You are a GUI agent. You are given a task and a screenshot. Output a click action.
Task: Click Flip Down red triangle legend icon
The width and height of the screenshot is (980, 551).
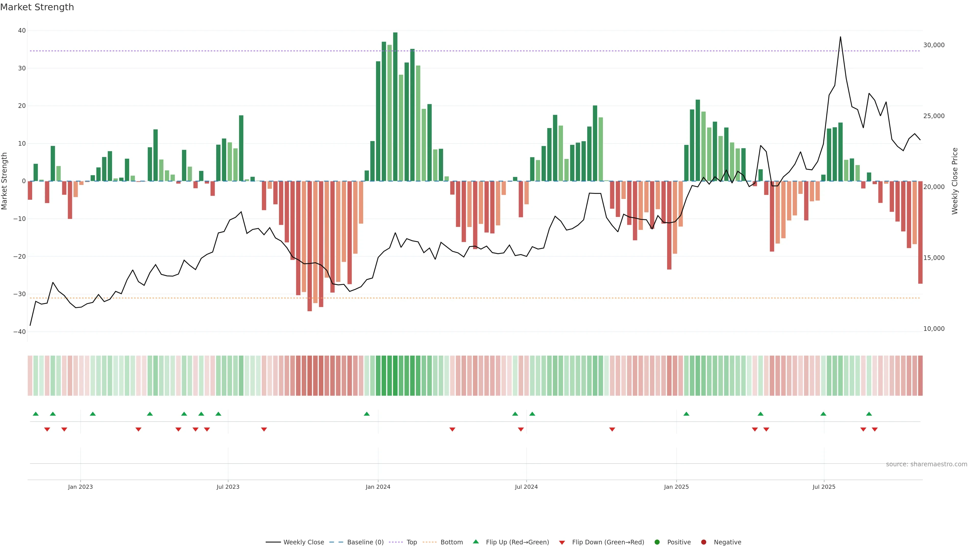click(x=562, y=543)
